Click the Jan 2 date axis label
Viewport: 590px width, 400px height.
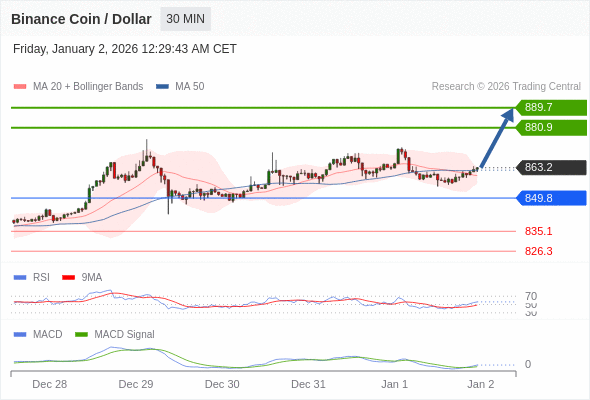(x=481, y=384)
